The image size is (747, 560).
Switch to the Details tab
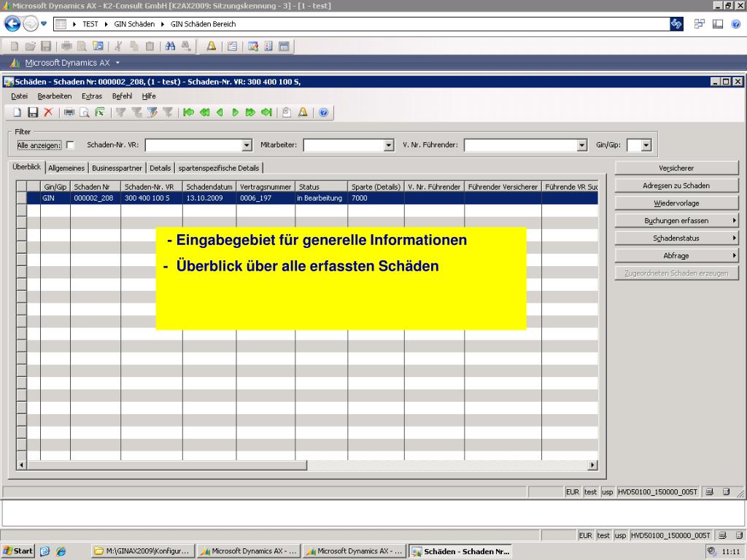(x=160, y=168)
